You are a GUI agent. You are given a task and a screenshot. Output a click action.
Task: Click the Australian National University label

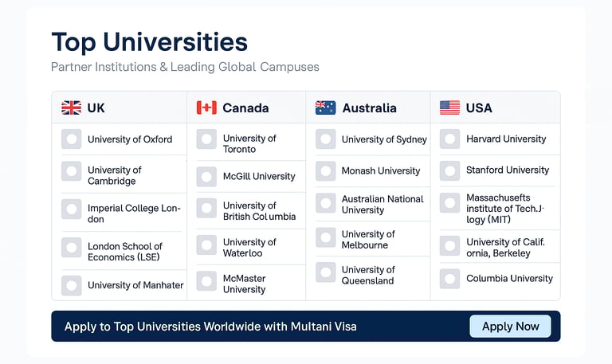[382, 205]
